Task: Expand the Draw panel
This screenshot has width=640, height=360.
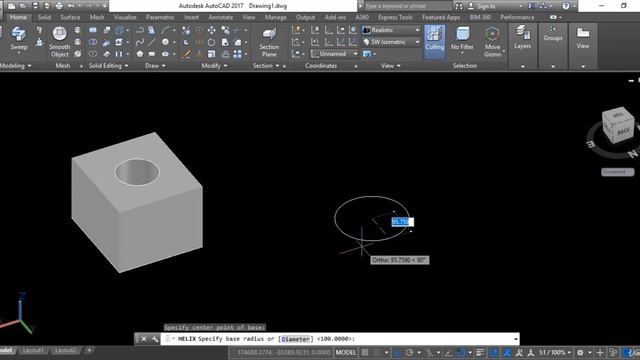Action: pyautogui.click(x=155, y=66)
